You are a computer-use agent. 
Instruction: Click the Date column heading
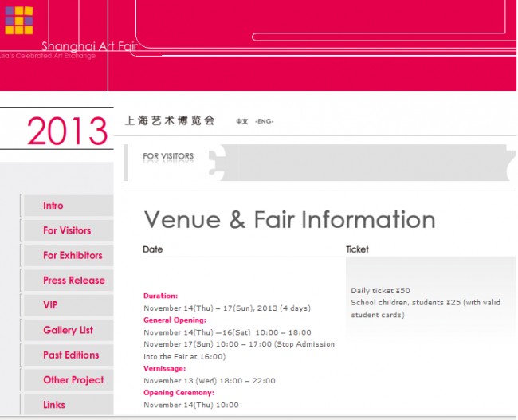[153, 249]
